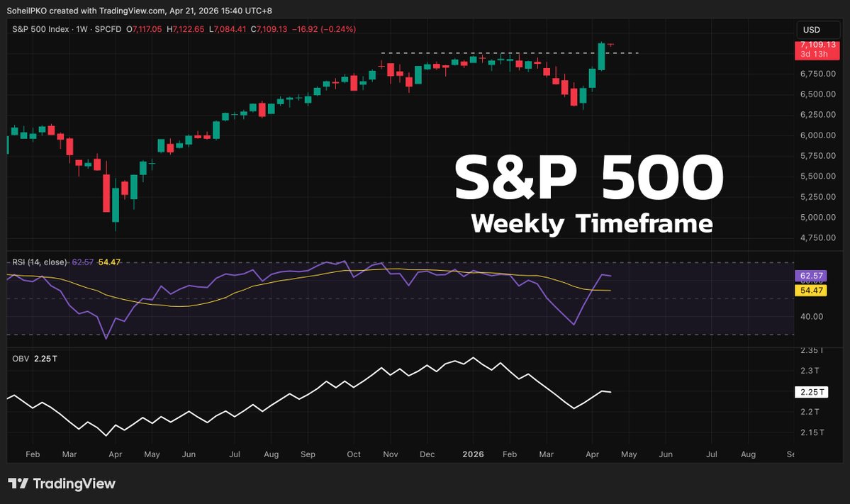The width and height of the screenshot is (850, 504).
Task: Click the S&P 500 title text
Action: pos(589,177)
